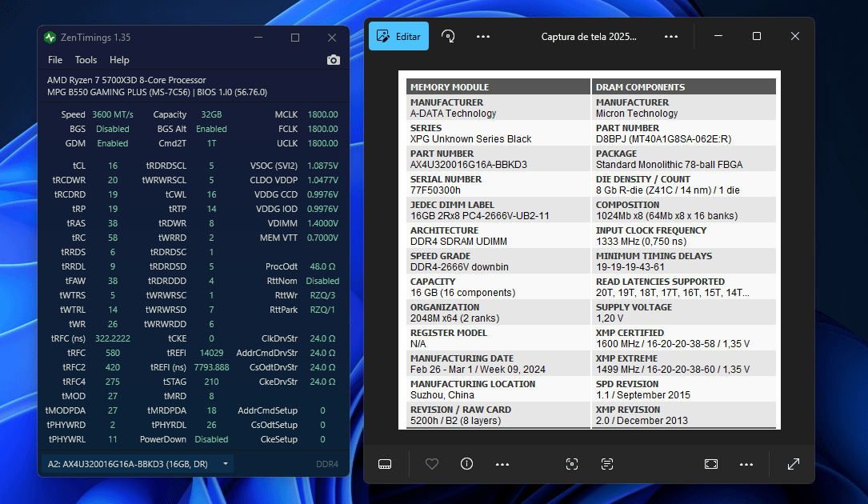Click the Captura de tela file title
Viewport: 868px width, 504px height.
click(x=589, y=37)
